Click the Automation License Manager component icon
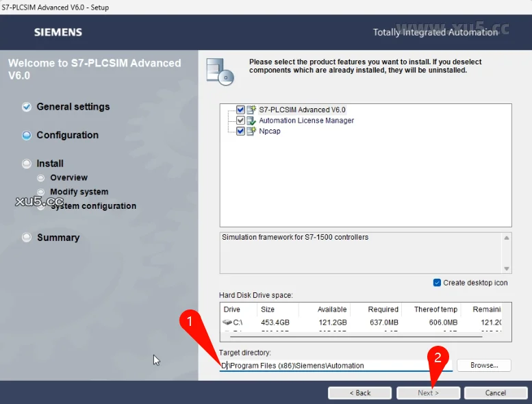The width and height of the screenshot is (532, 404). [251, 121]
